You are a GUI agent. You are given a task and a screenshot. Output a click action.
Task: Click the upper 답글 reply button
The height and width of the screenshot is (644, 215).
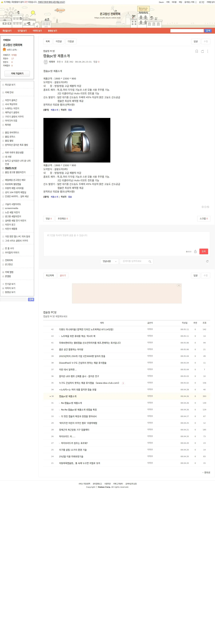(x=196, y=41)
